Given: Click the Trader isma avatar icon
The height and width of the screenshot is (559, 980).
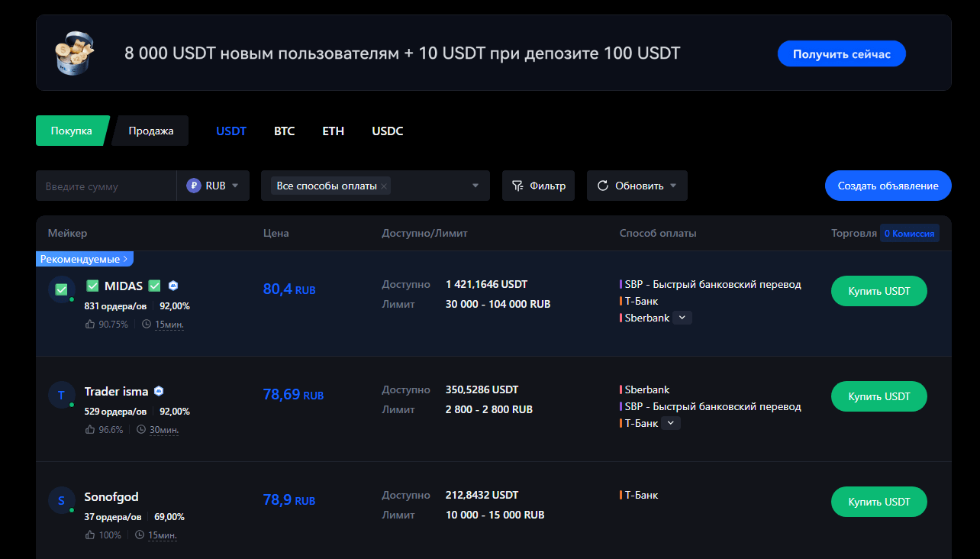Looking at the screenshot, I should pos(61,395).
